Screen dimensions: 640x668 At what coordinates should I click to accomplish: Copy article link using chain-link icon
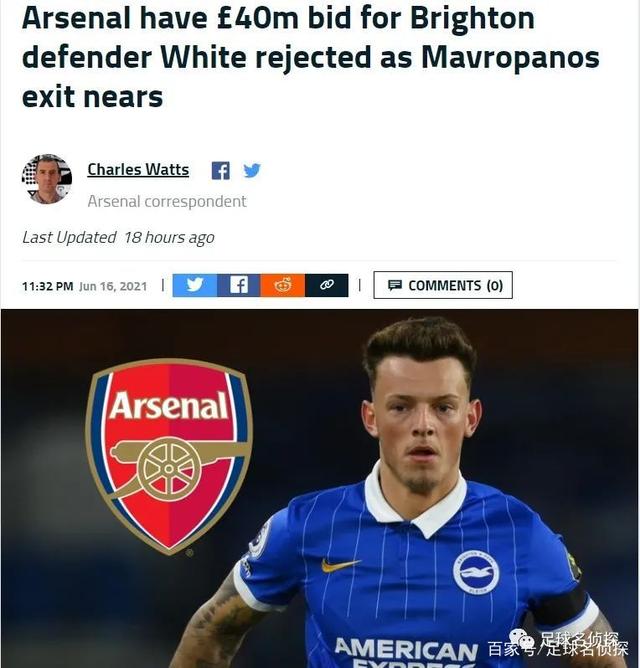click(x=326, y=285)
